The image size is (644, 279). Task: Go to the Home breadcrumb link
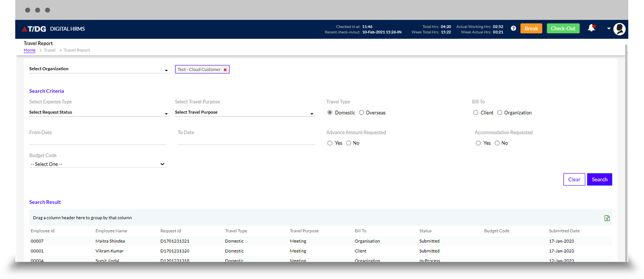click(30, 50)
